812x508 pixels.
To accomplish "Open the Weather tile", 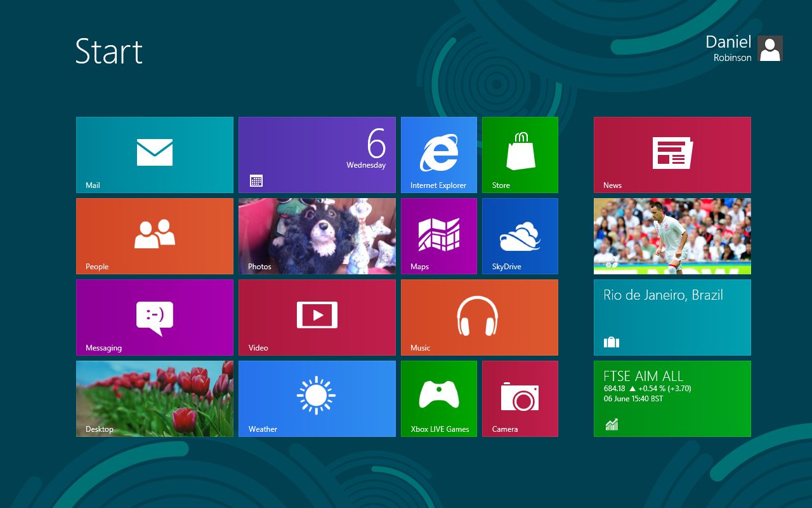I will point(317,399).
